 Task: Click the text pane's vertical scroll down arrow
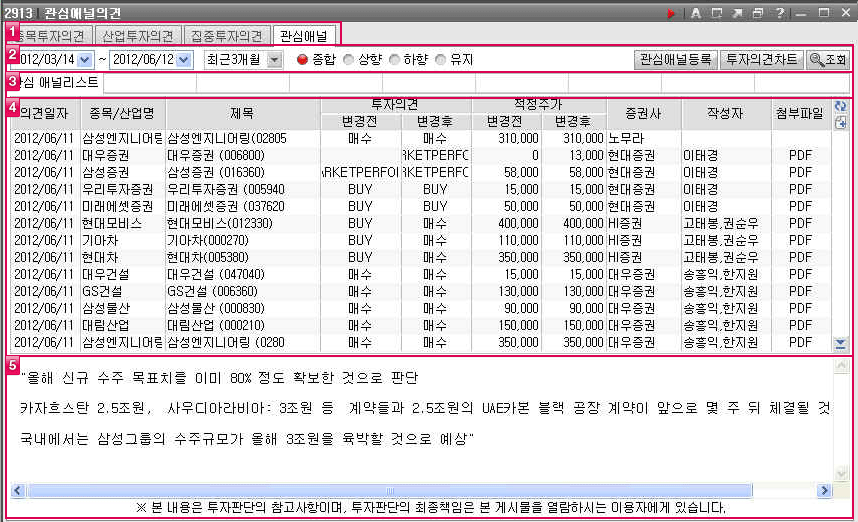[x=841, y=474]
